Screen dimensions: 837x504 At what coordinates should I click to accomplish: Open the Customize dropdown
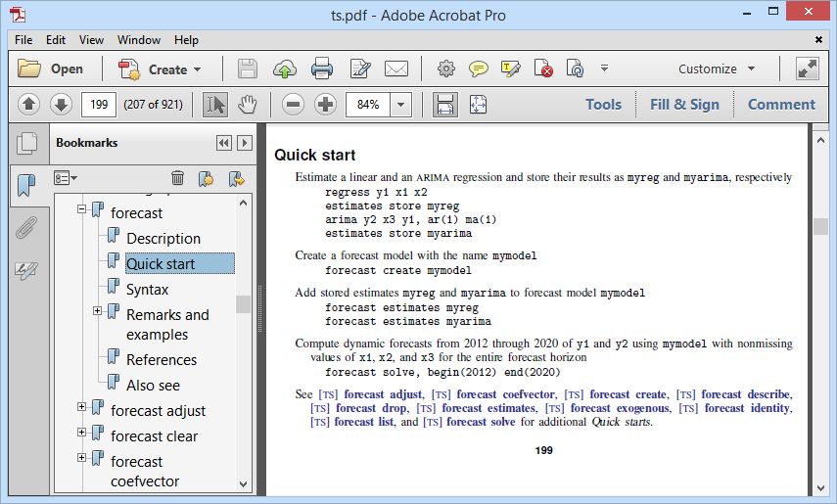[717, 69]
